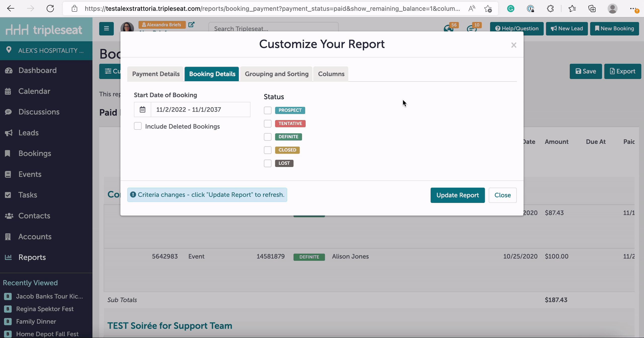Switch to the Columns tab

point(331,74)
